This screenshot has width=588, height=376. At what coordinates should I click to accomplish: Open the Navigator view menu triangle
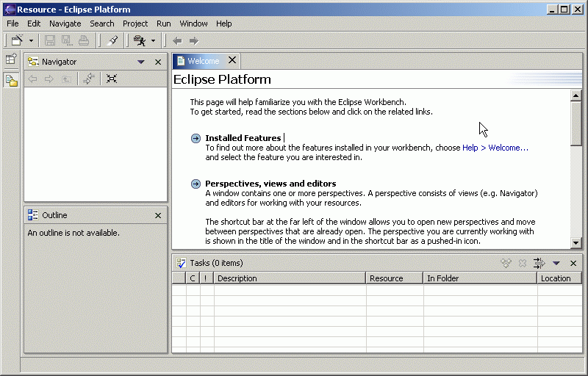coord(141,62)
